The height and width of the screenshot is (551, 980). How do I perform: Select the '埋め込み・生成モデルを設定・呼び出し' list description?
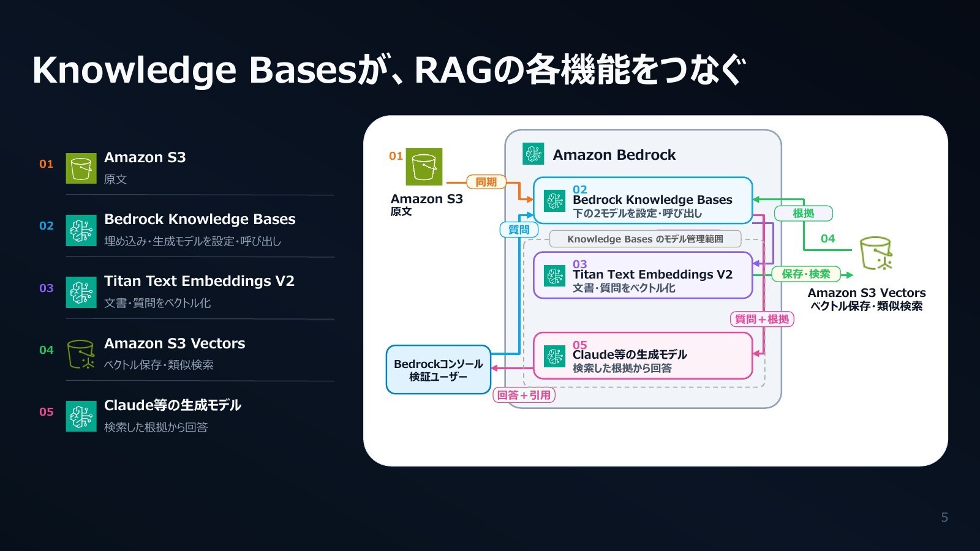click(192, 241)
